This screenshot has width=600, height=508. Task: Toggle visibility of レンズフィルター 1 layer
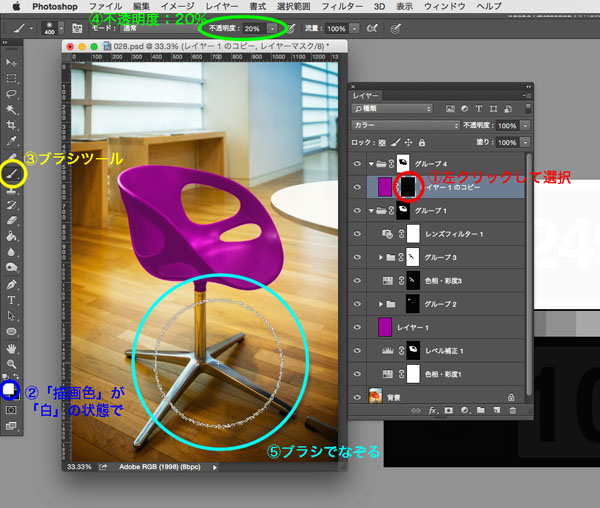click(358, 233)
